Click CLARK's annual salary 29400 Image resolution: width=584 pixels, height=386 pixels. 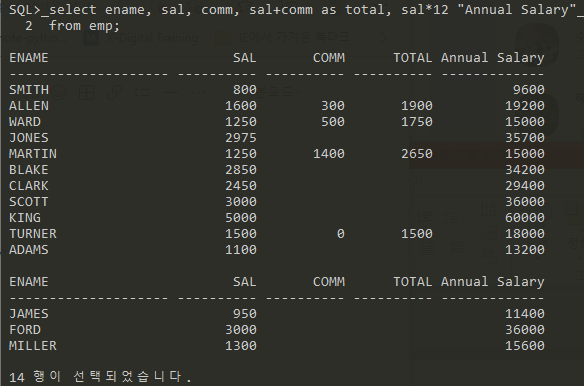[x=525, y=186]
